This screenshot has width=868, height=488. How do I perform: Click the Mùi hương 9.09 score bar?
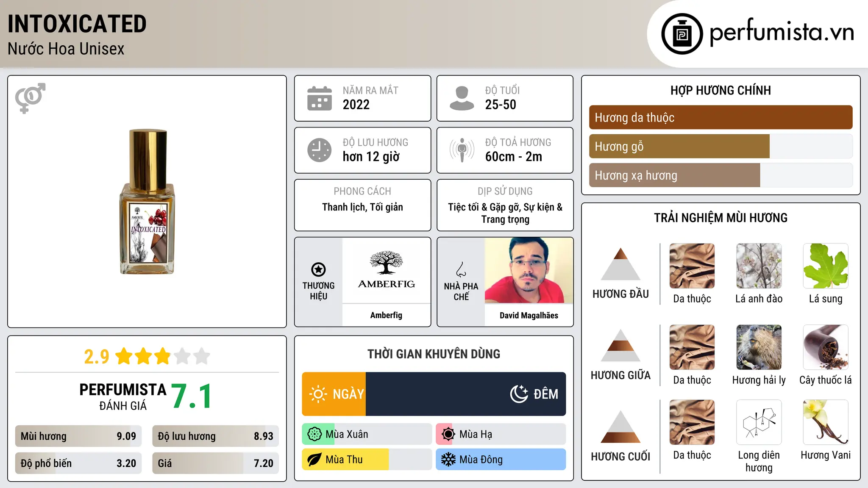78,436
